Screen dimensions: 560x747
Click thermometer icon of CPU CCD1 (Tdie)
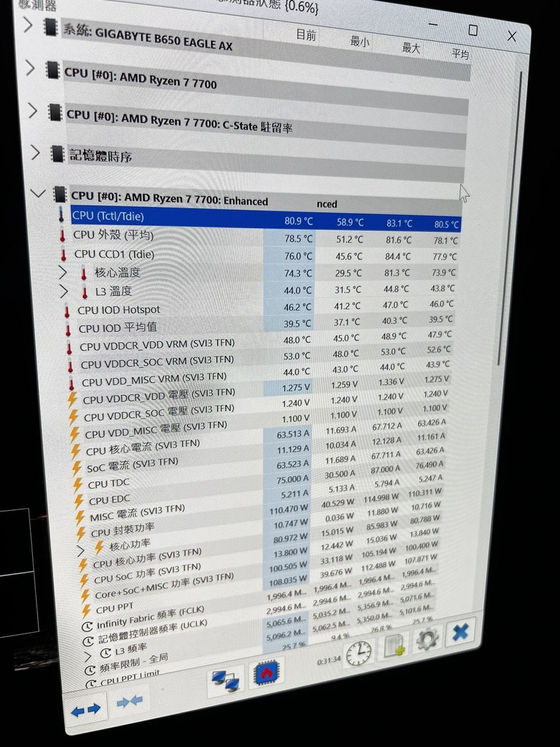[x=63, y=254]
